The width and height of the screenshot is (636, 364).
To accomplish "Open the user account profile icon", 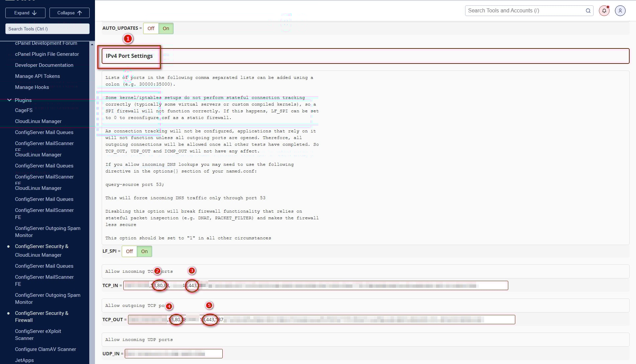I will click(x=620, y=11).
